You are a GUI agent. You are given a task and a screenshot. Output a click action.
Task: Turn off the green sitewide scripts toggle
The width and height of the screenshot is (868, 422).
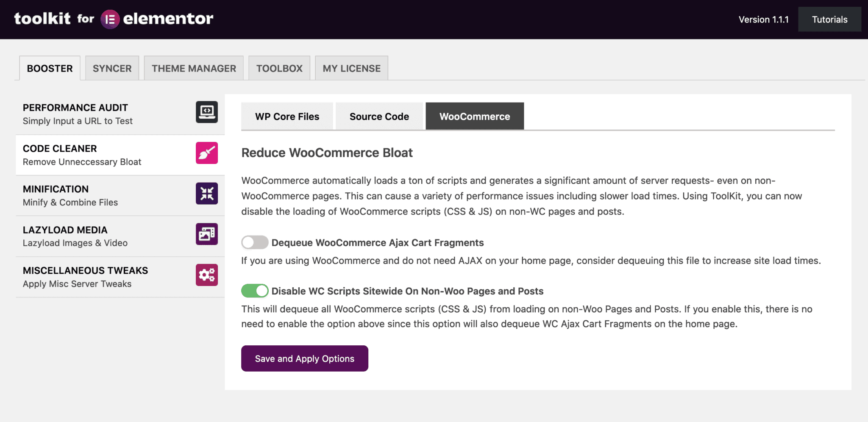pos(254,291)
